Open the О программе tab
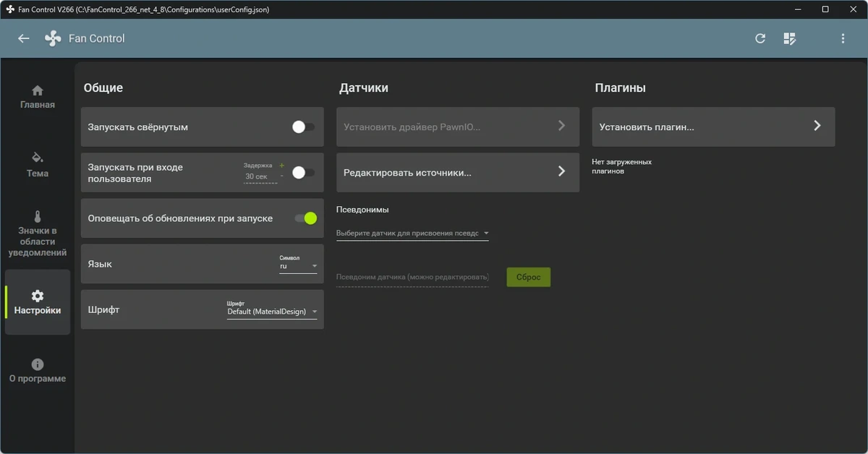 [38, 371]
